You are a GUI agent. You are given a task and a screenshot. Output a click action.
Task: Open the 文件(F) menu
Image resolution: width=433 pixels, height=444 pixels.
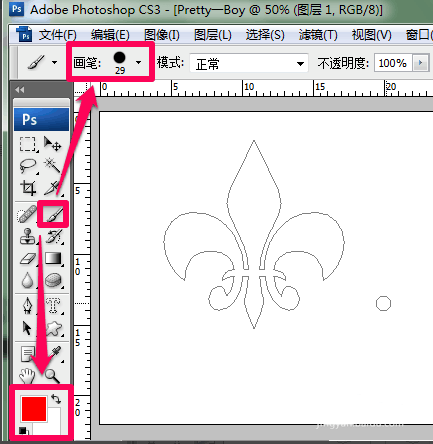57,35
